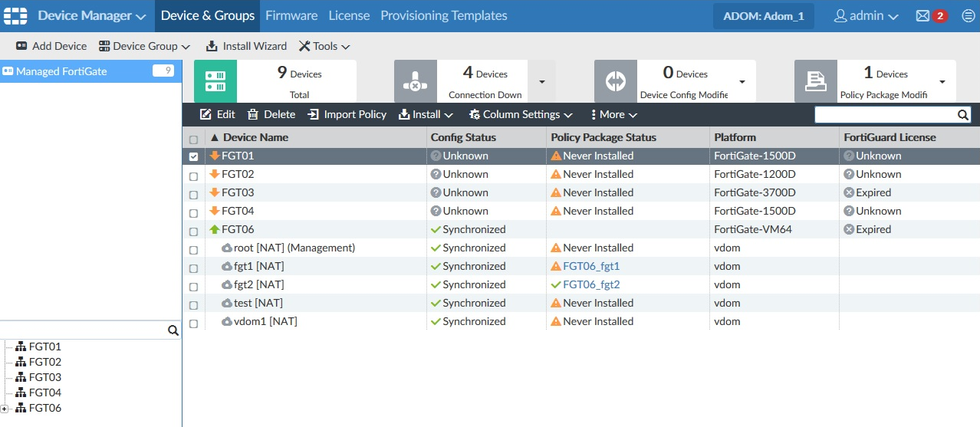
Task: Click the Add Device button
Action: [51, 46]
